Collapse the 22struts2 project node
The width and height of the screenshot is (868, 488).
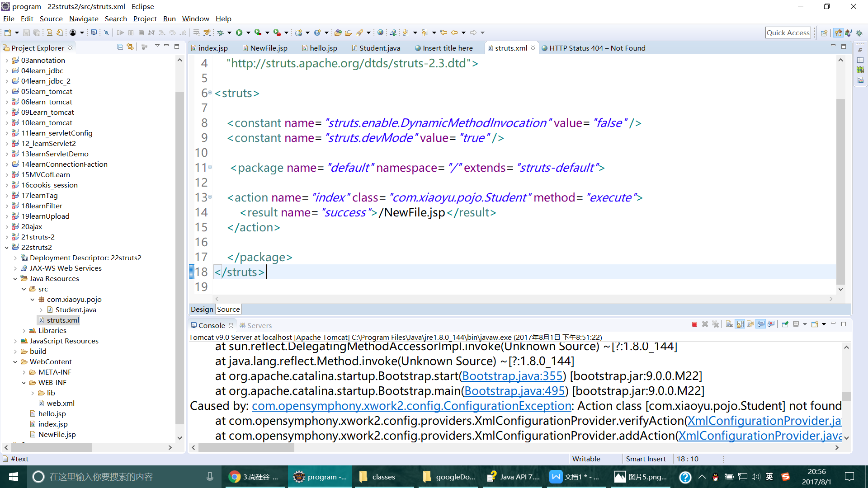click(x=6, y=247)
